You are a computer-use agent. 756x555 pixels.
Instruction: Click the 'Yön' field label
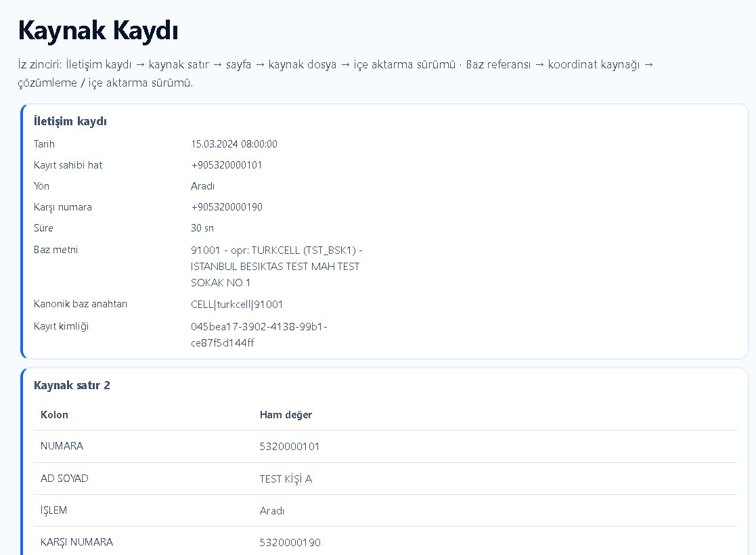click(x=41, y=186)
